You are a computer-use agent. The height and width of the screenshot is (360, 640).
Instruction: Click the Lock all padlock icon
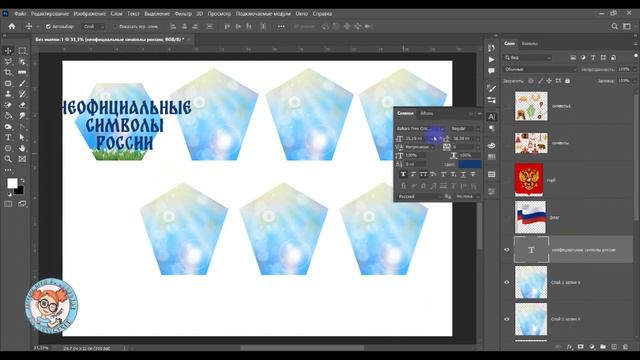567,81
